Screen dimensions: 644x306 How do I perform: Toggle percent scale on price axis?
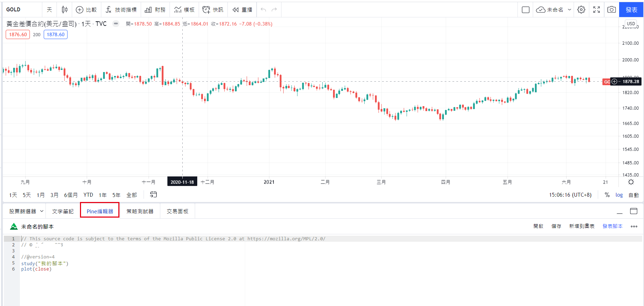coord(607,195)
